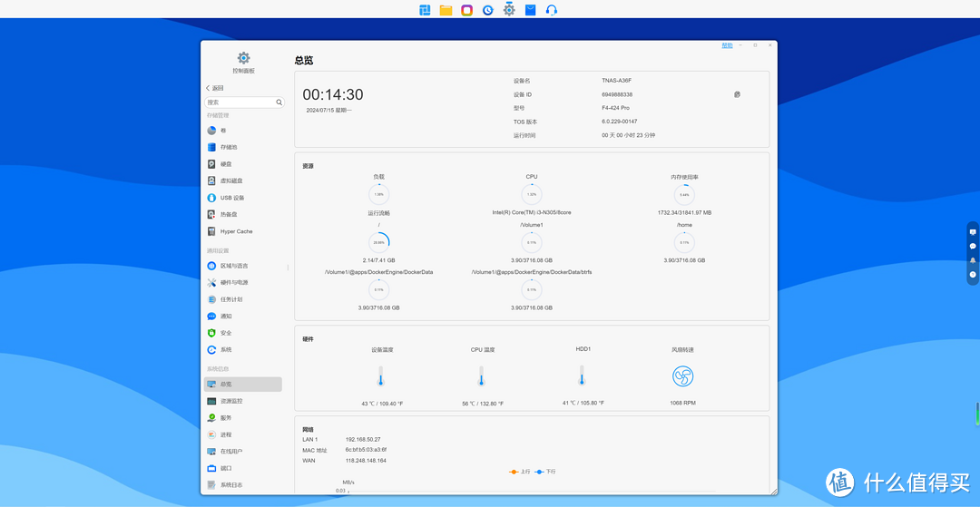Open 存储池 storage pool in sidebar
The height and width of the screenshot is (507, 980).
coord(228,147)
